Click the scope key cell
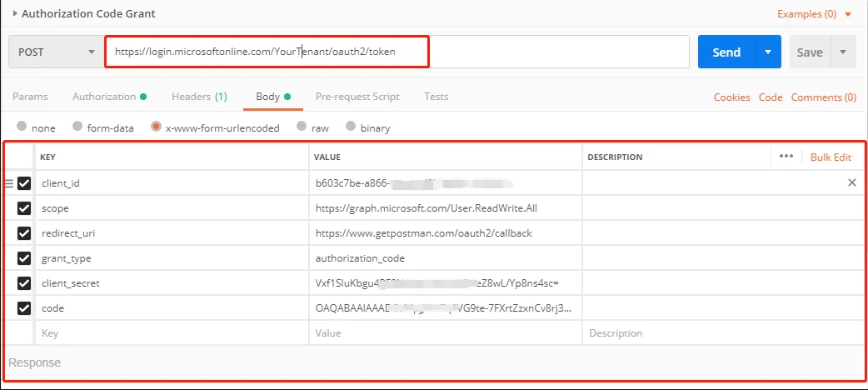Viewport: 868px width, 390px height. (x=172, y=208)
